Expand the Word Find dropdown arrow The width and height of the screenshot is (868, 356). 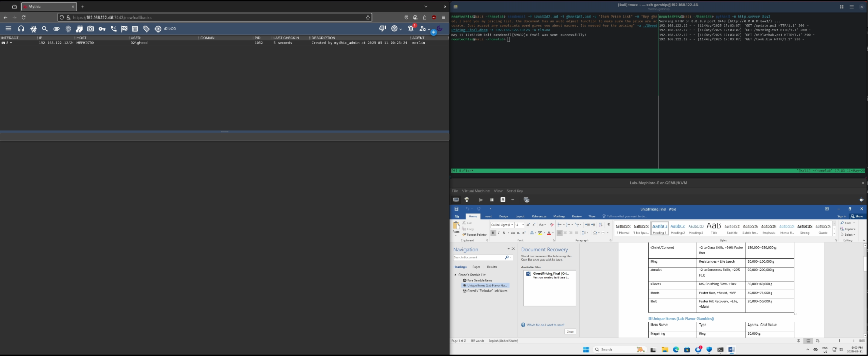pos(853,223)
